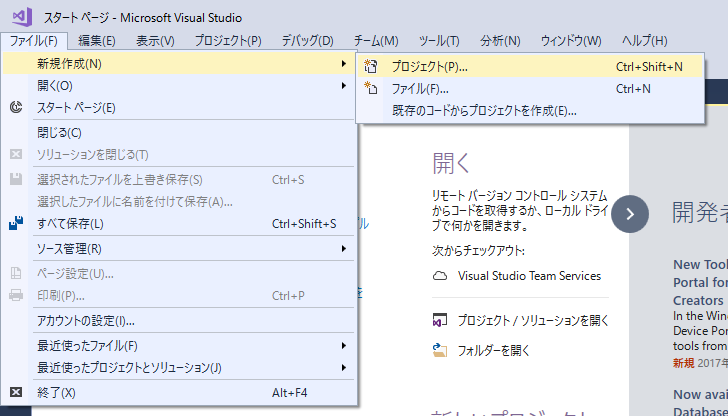
Task: Open the ヘルプ(H) menu
Action: coord(644,41)
